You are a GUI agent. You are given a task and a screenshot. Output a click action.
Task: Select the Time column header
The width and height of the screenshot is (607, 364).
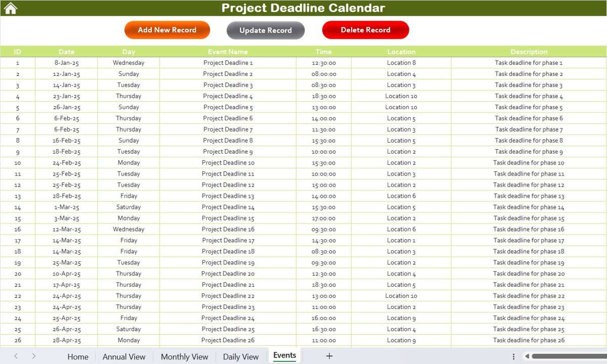(x=324, y=52)
